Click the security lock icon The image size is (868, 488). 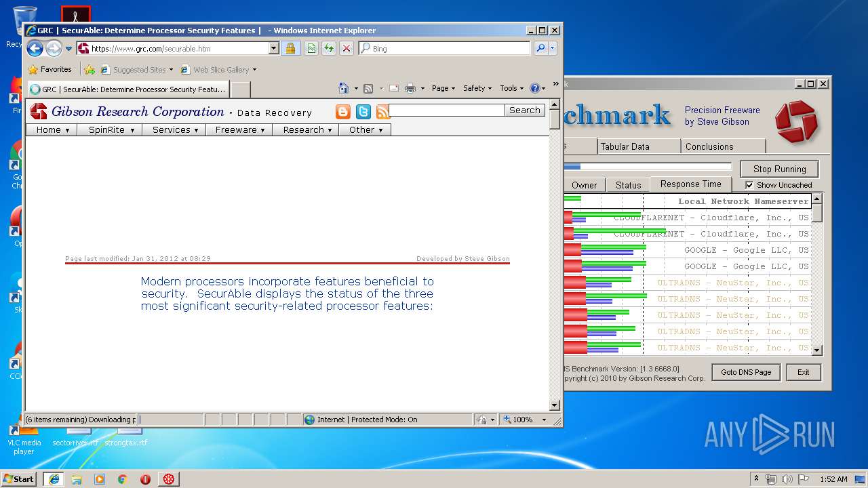[290, 48]
